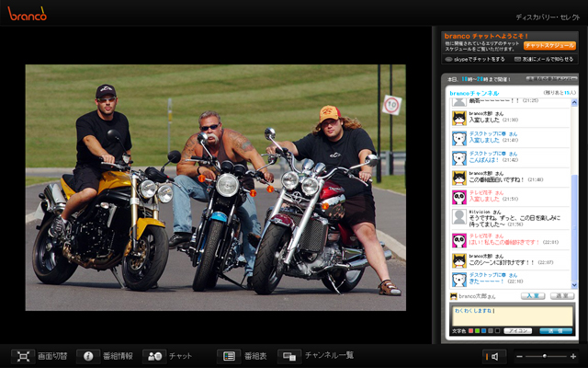Open the 番組表 program guide icon
Screen dimensions: 588x368
click(x=229, y=355)
